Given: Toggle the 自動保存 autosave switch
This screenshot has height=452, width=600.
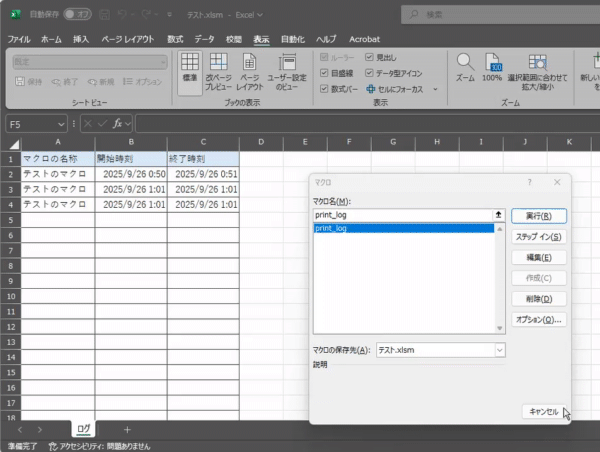Looking at the screenshot, I should tap(77, 14).
